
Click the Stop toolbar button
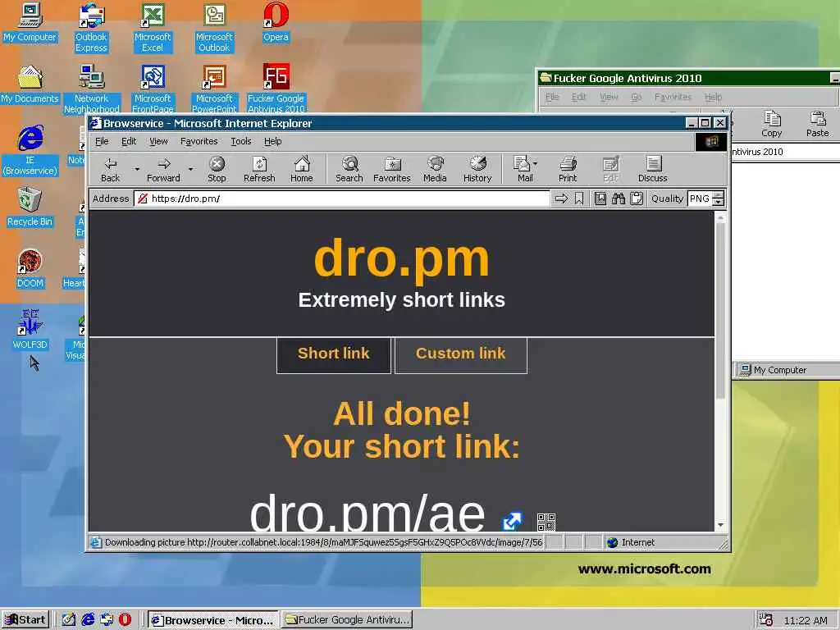[x=217, y=169]
